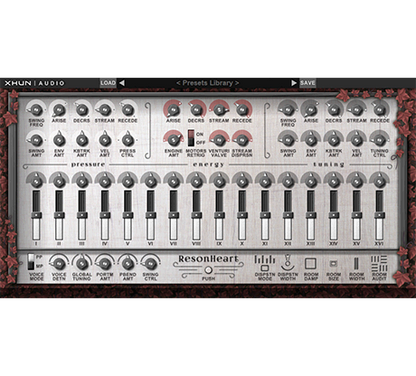Click the tuning ENV AMT knob
The image size is (416, 376).
pos(310,140)
